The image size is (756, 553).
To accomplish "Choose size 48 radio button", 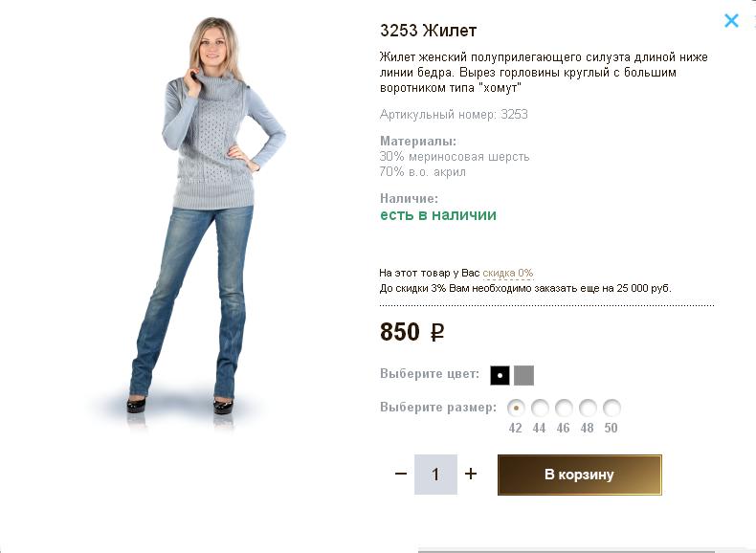I will [588, 408].
